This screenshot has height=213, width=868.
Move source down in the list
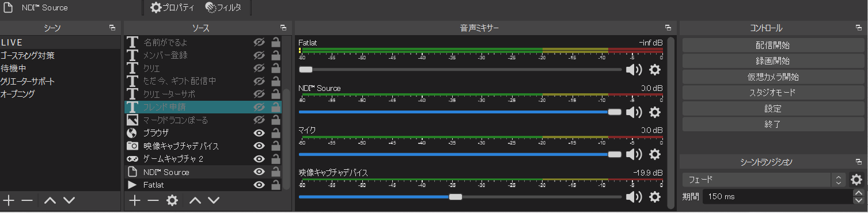point(214,200)
